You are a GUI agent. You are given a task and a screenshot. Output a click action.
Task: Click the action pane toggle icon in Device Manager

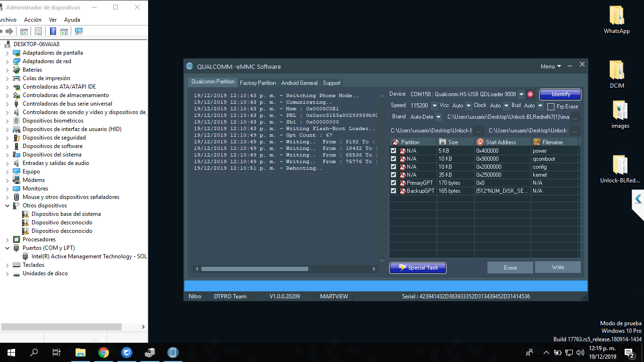(x=64, y=32)
